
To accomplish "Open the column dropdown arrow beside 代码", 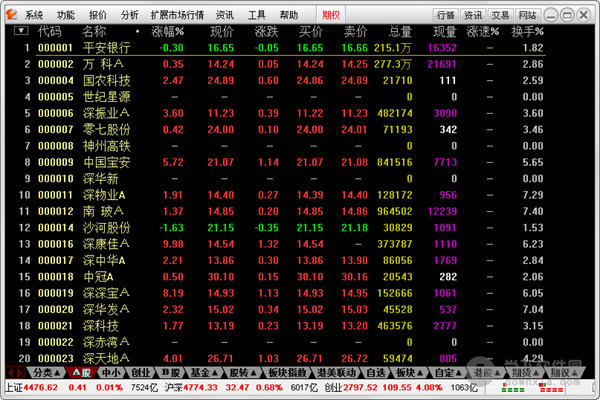I will 21,31.
